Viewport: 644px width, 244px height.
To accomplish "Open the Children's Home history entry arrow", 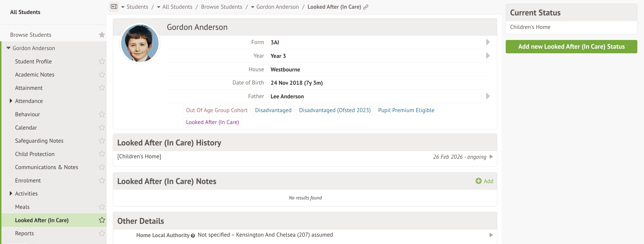I will 491,156.
